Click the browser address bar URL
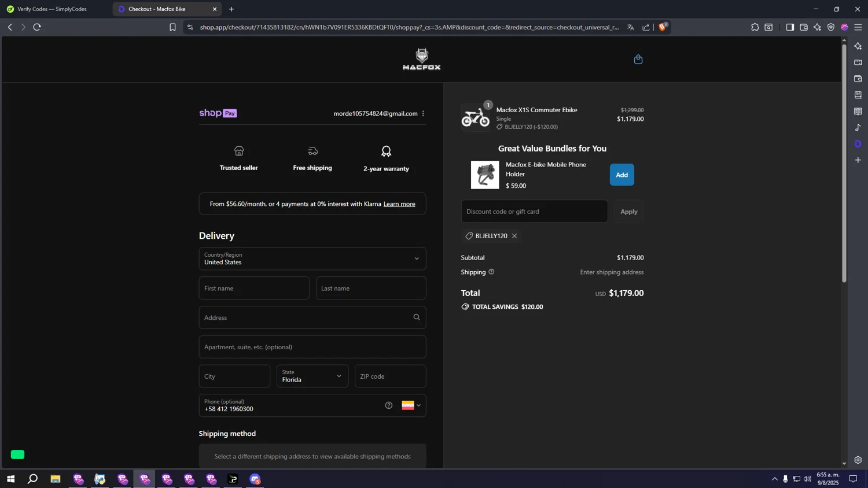 pos(409,27)
